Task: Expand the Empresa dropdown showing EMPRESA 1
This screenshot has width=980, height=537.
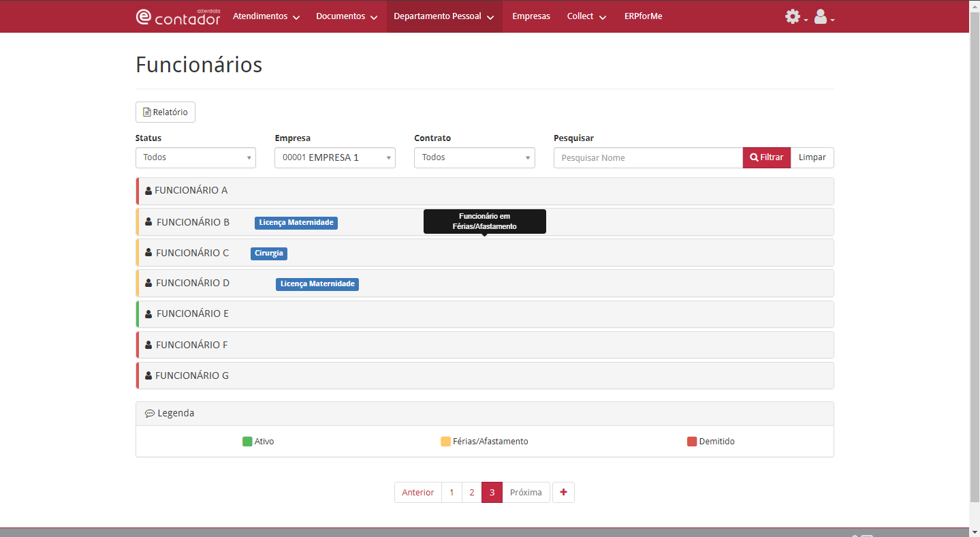Action: [334, 157]
